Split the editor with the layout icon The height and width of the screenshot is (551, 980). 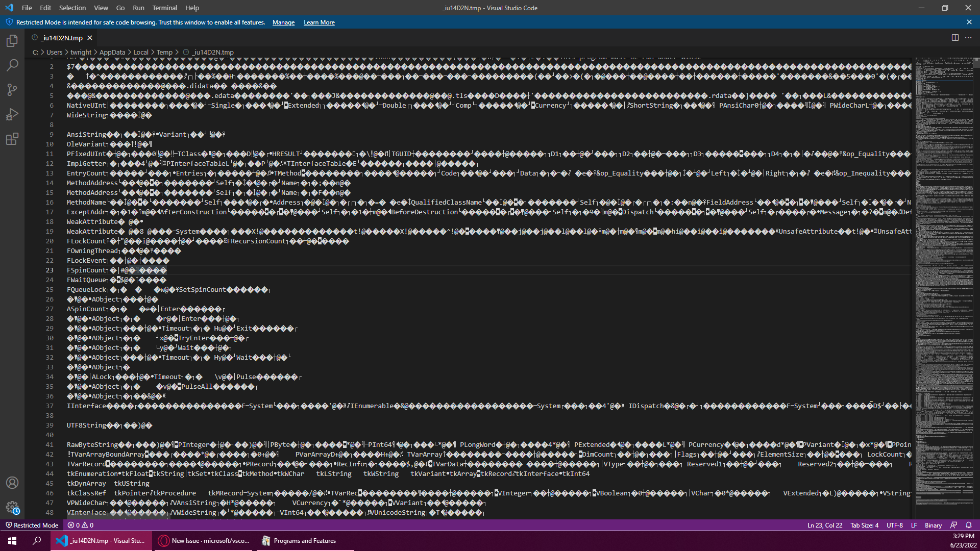pyautogui.click(x=955, y=37)
